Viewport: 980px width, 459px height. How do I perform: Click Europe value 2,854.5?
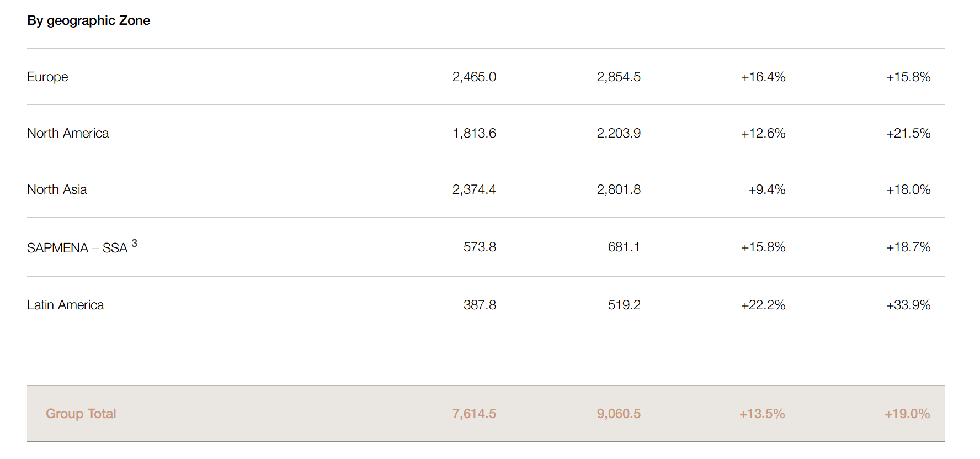[619, 77]
